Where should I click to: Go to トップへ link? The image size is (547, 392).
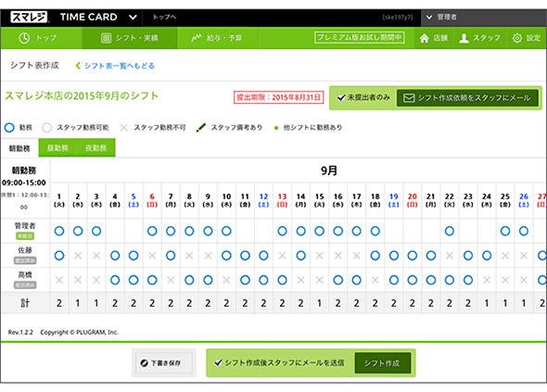click(164, 17)
